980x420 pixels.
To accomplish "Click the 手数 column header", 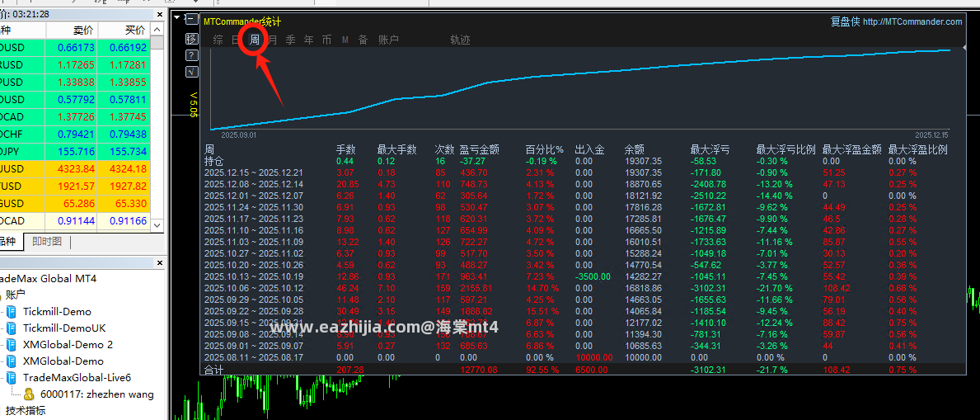I will [346, 149].
